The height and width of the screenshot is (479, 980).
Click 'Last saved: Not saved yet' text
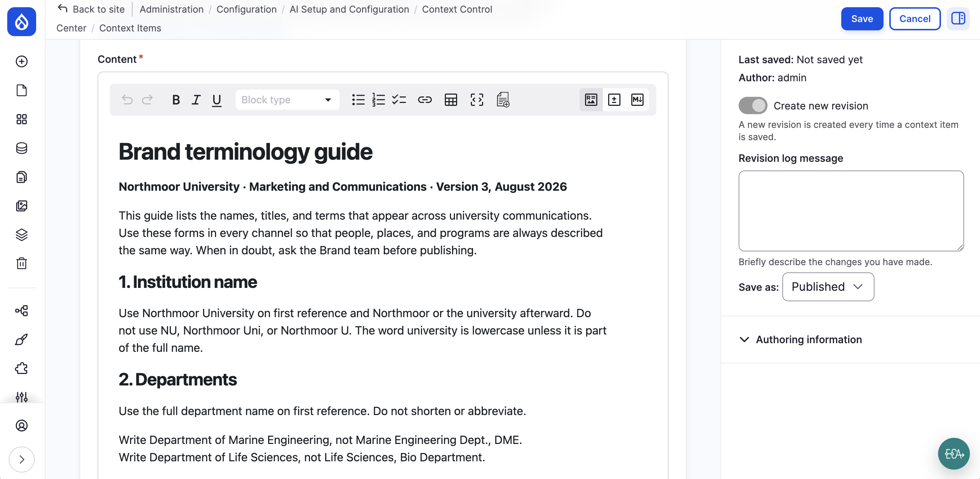(x=800, y=59)
